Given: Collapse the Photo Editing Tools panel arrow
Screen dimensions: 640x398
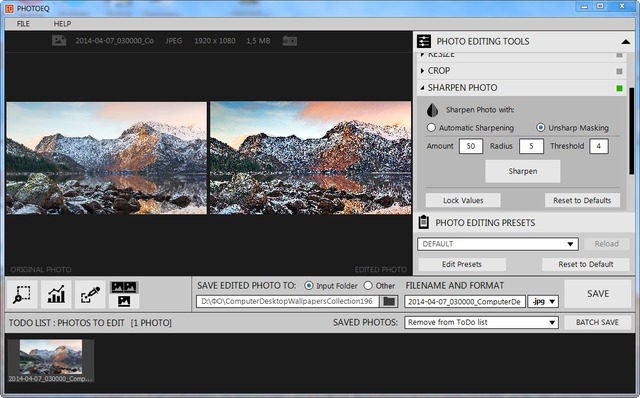Looking at the screenshot, I should [x=625, y=42].
